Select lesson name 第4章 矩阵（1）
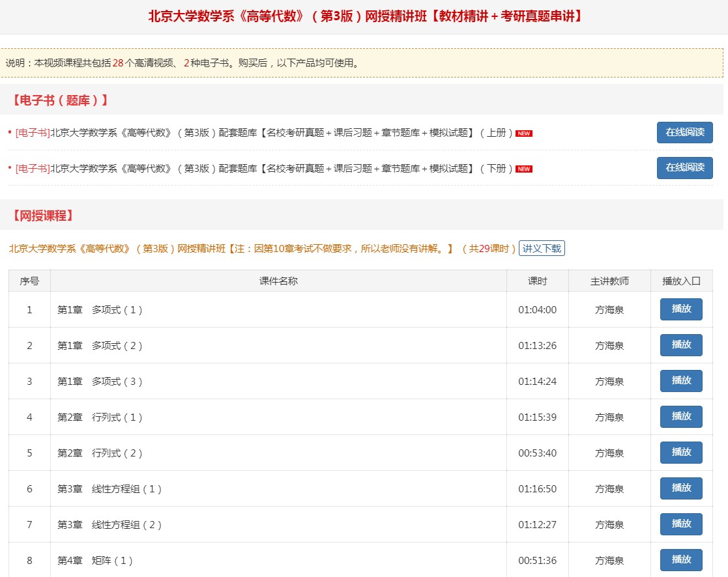 coord(95,560)
